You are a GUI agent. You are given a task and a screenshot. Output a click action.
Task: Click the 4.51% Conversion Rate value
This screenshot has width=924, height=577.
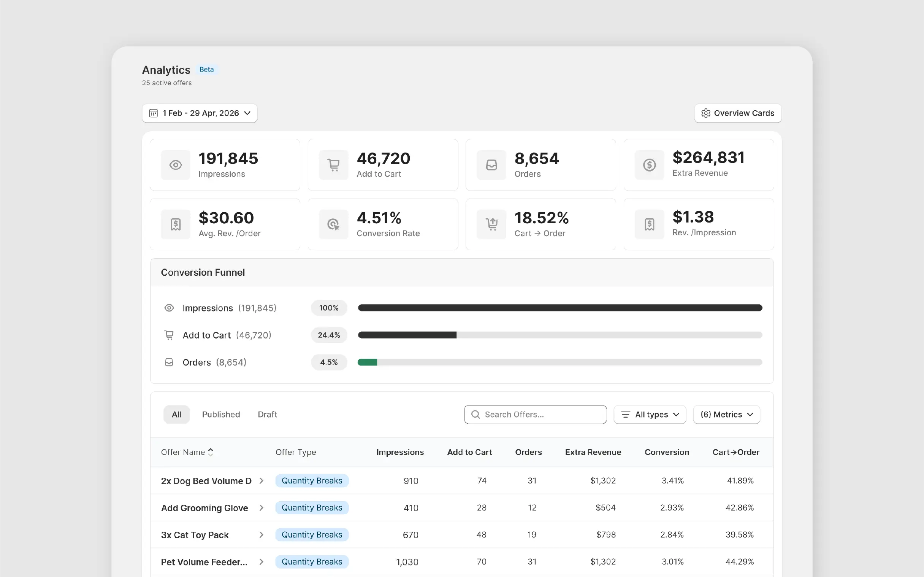[379, 218]
